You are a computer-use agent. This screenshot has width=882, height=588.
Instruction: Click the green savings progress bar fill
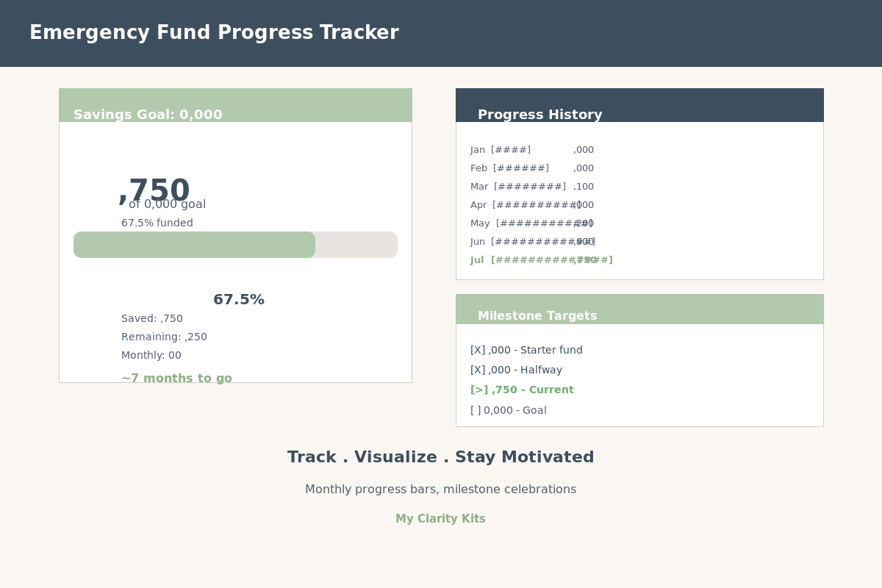tap(194, 245)
